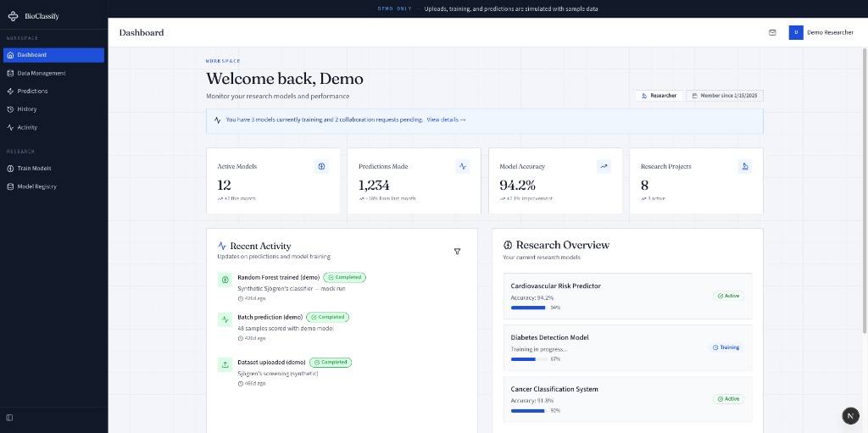
Task: Click Completed badge for Batch prediction
Action: click(328, 317)
